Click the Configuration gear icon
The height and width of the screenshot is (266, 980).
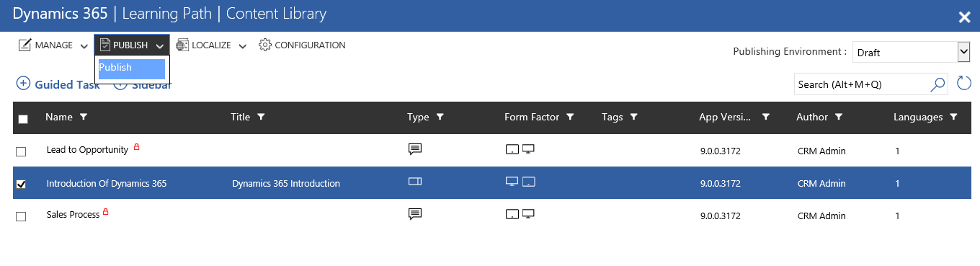tap(264, 45)
